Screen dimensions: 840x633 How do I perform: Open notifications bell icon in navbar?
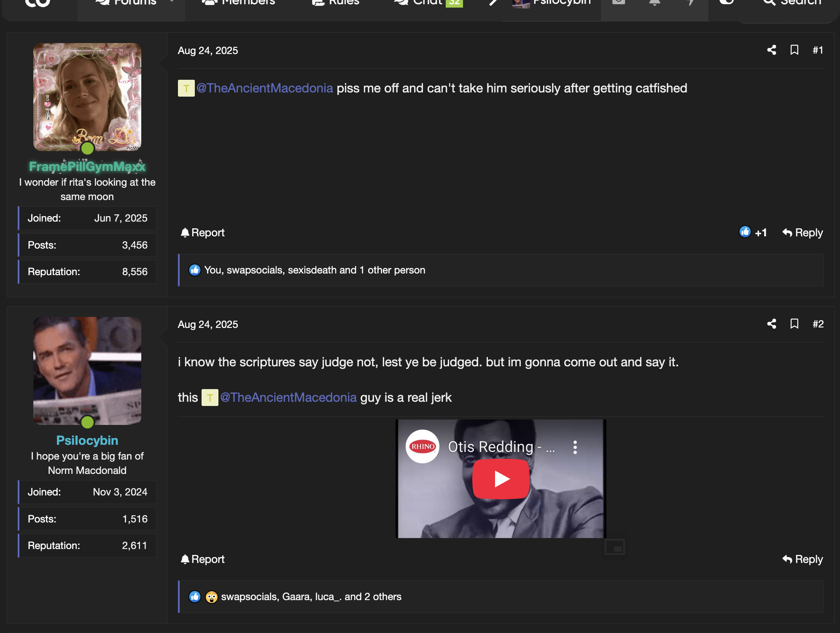tap(654, 3)
